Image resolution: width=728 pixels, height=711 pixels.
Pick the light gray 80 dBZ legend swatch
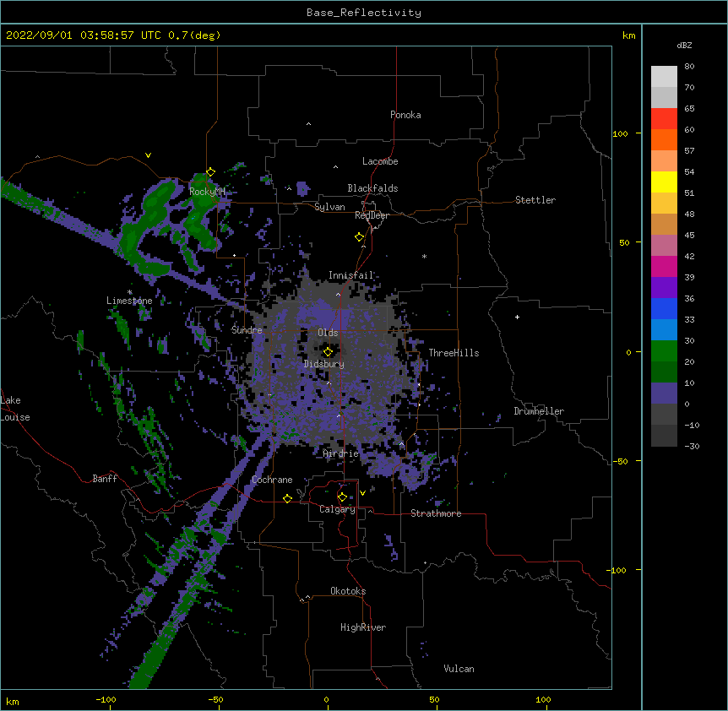coord(664,76)
